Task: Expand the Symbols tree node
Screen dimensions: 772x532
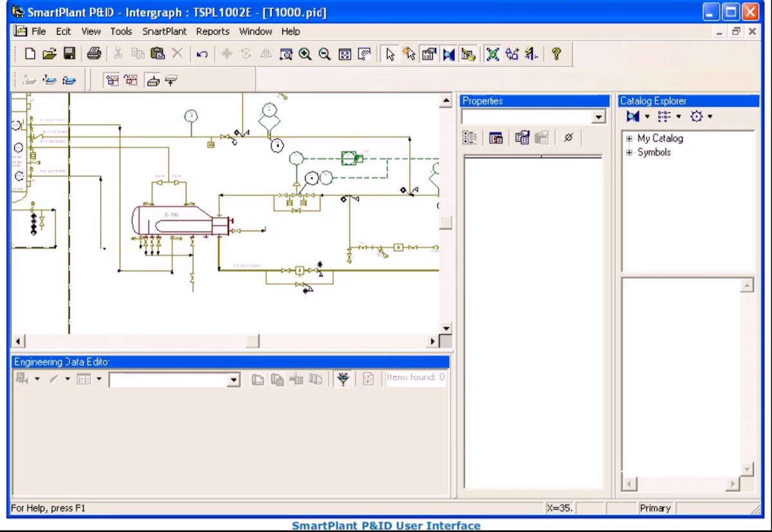Action: (629, 152)
